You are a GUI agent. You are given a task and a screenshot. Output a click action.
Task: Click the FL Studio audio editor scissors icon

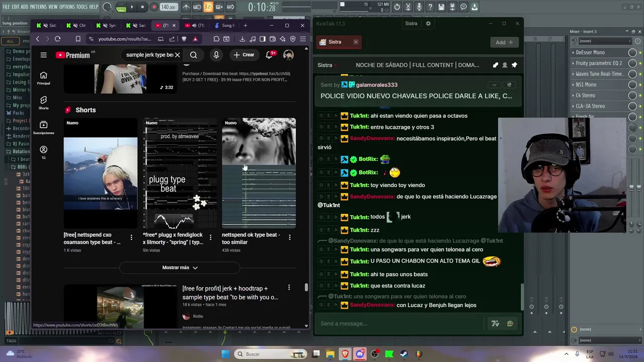408,7
